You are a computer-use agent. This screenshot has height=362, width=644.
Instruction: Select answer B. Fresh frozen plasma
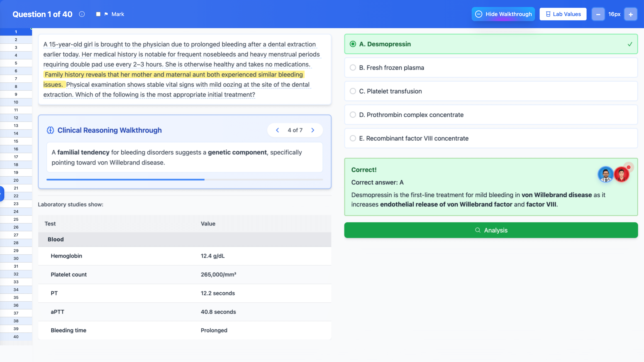point(353,68)
